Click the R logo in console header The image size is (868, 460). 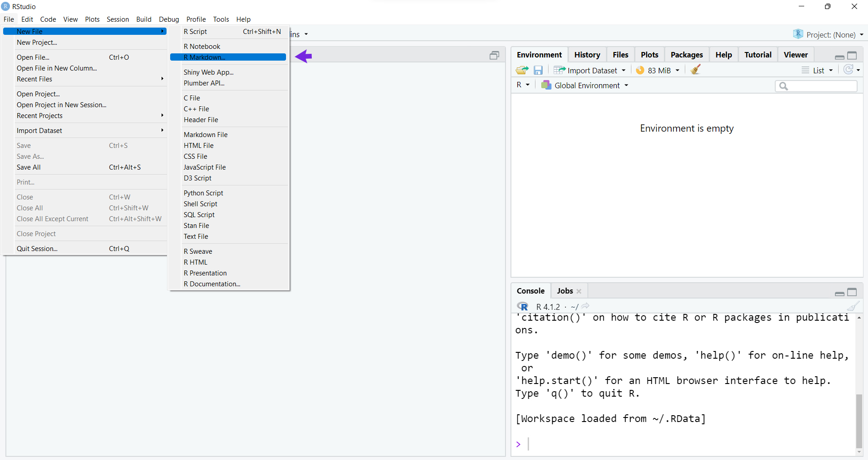pyautogui.click(x=523, y=306)
